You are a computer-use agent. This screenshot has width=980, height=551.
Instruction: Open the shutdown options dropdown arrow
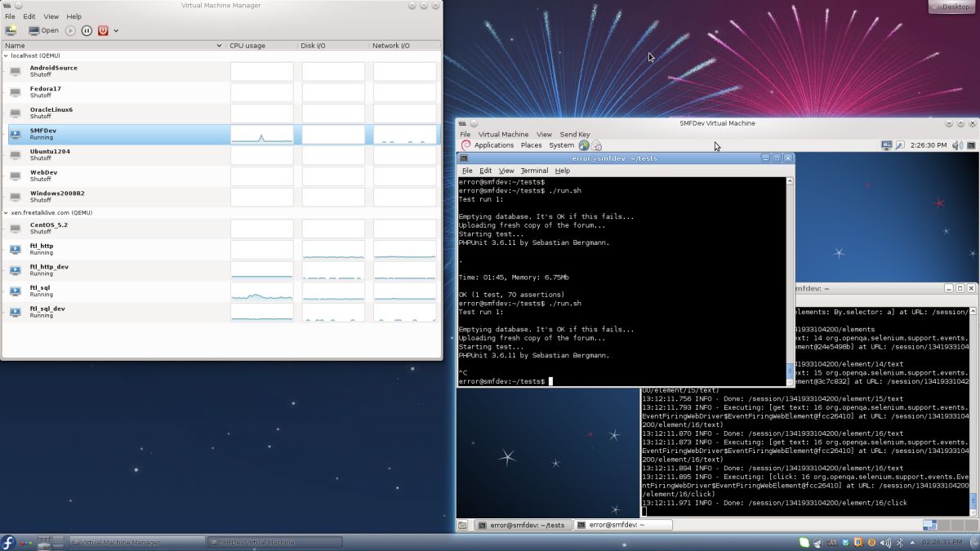coord(116,31)
